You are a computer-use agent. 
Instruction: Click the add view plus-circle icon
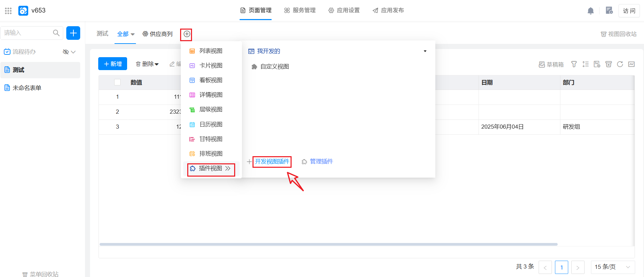click(187, 34)
